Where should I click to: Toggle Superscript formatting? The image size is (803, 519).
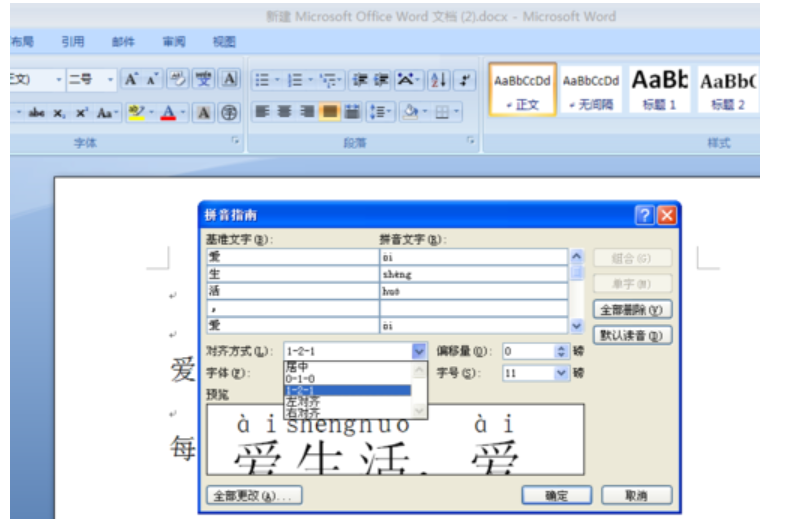click(x=81, y=112)
